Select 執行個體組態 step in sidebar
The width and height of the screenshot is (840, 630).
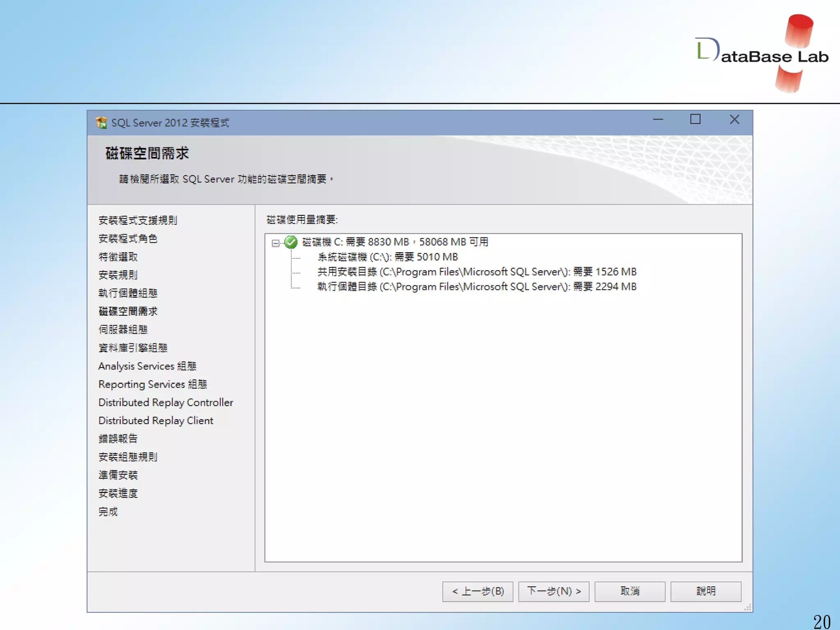point(128,293)
